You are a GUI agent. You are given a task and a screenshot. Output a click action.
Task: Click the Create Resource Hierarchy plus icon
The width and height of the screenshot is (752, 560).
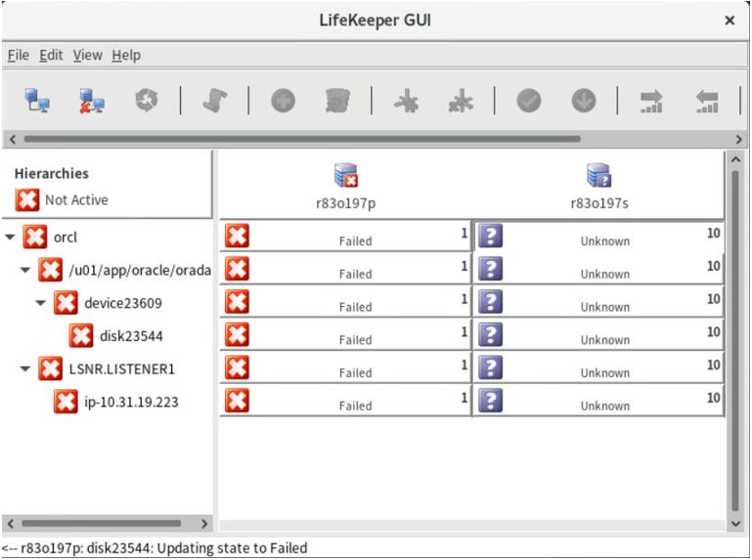283,101
